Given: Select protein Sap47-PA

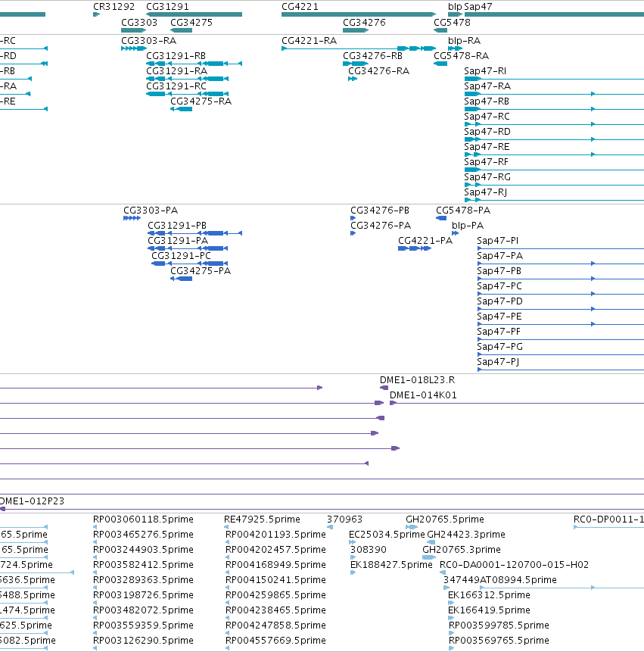Looking at the screenshot, I should [499, 256].
